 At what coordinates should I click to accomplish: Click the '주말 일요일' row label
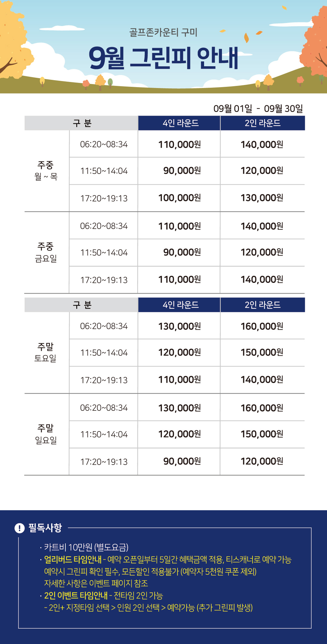click(46, 434)
